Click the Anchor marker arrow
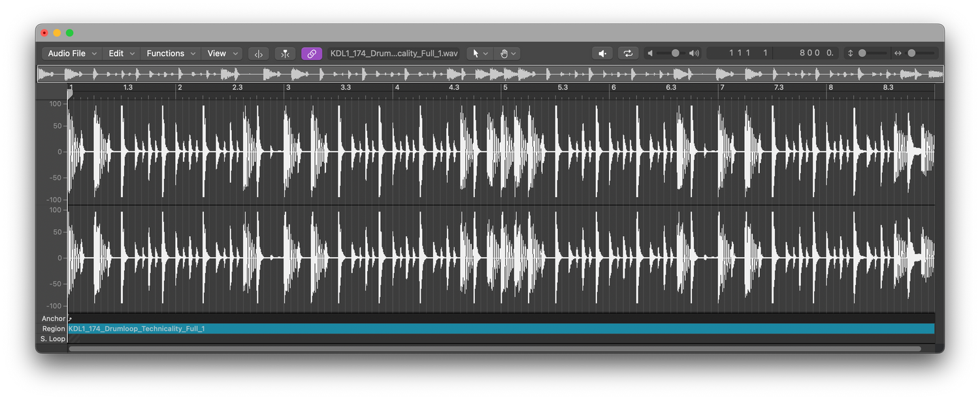This screenshot has width=980, height=400. coord(70,319)
